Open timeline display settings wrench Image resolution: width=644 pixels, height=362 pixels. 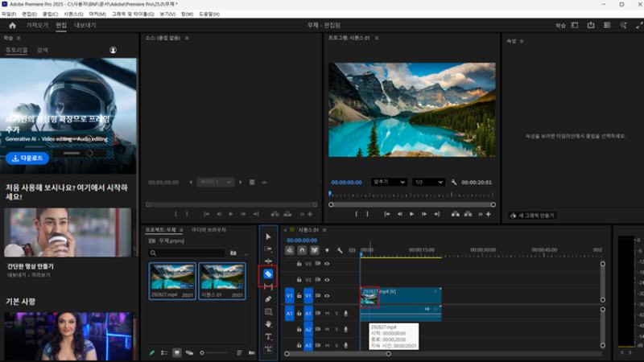click(340, 250)
